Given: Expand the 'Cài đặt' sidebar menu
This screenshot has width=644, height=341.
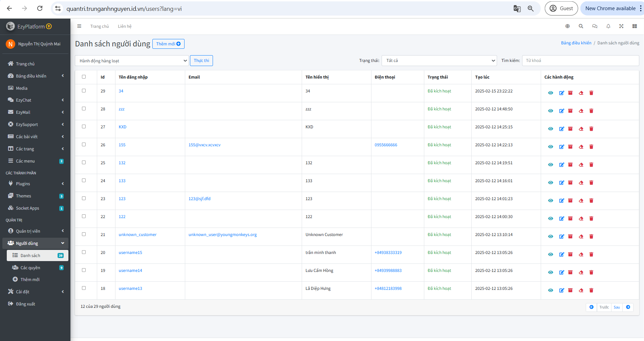Looking at the screenshot, I should pyautogui.click(x=35, y=292).
